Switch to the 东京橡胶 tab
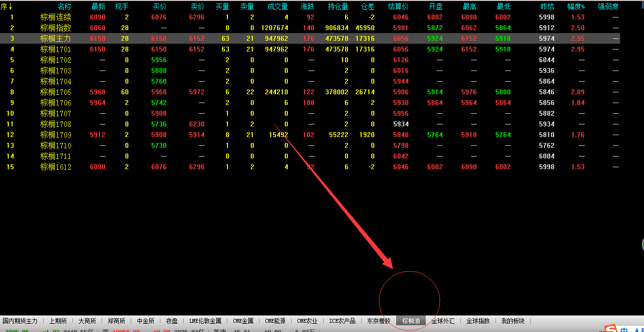This screenshot has height=332, width=644. pyautogui.click(x=379, y=321)
